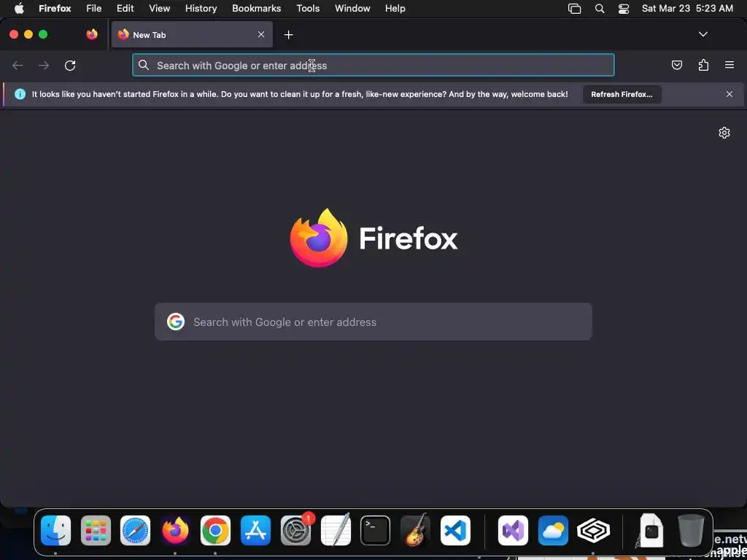Open the History menu
This screenshot has height=560, width=747.
[x=201, y=9]
